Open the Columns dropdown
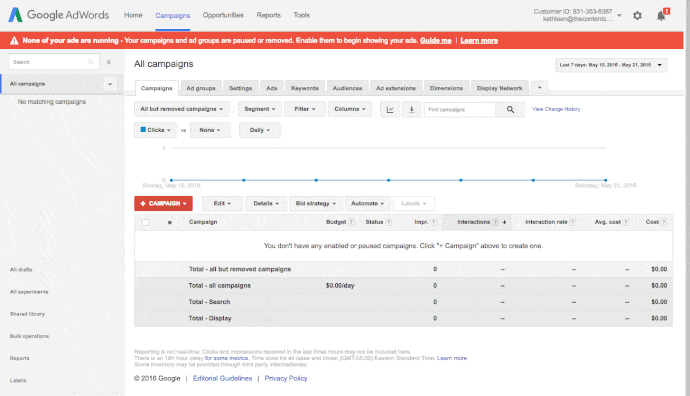Screen dimensions: 690x396 350,109
